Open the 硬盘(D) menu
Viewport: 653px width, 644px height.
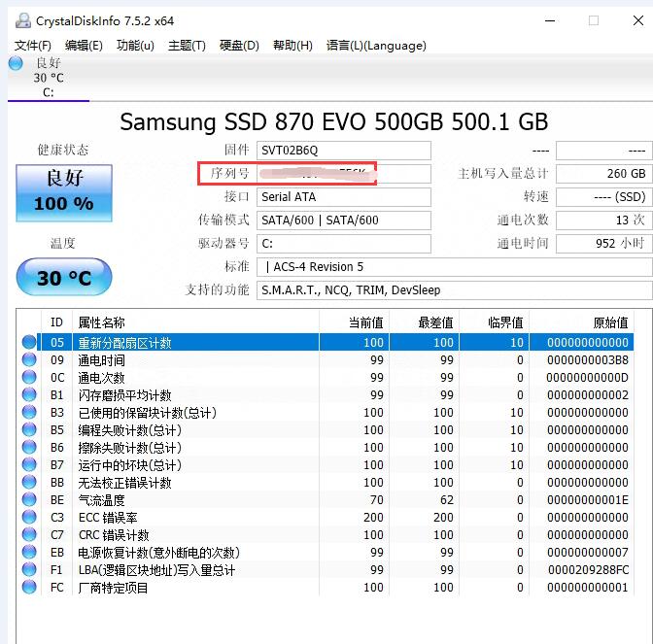click(x=239, y=46)
